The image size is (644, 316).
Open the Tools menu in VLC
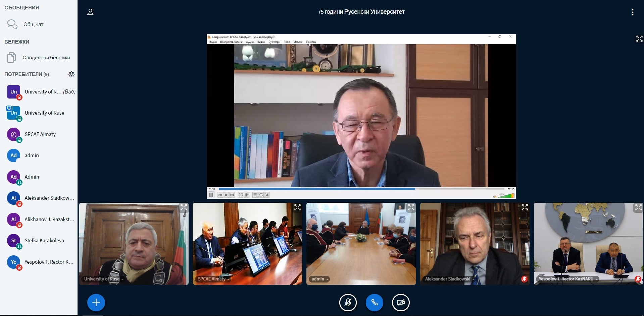pyautogui.click(x=287, y=42)
